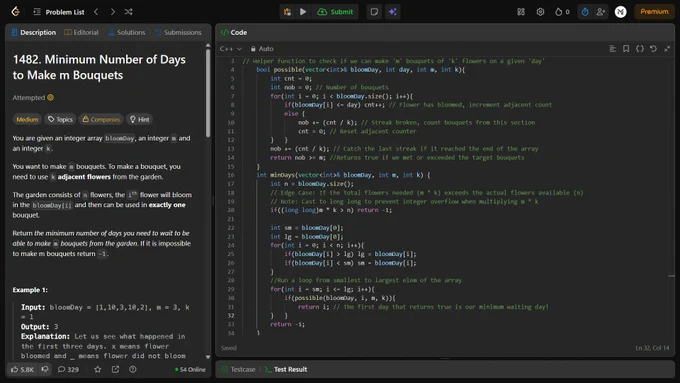This screenshot has width=680, height=383.
Task: Open the help question mark icon
Action: 133,370
